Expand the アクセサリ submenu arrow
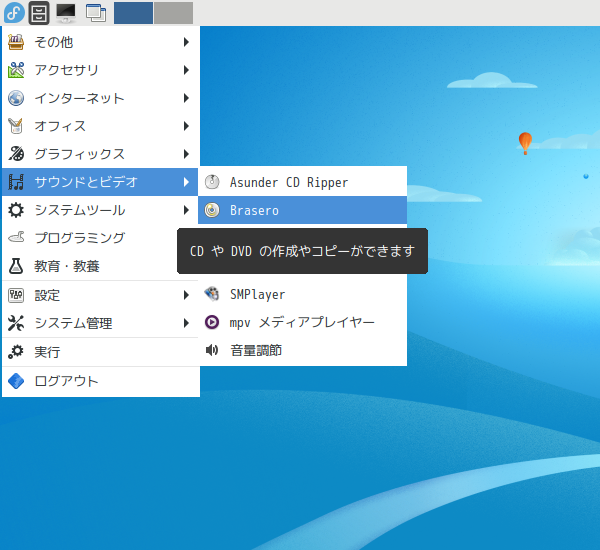This screenshot has height=550, width=600. click(x=186, y=70)
